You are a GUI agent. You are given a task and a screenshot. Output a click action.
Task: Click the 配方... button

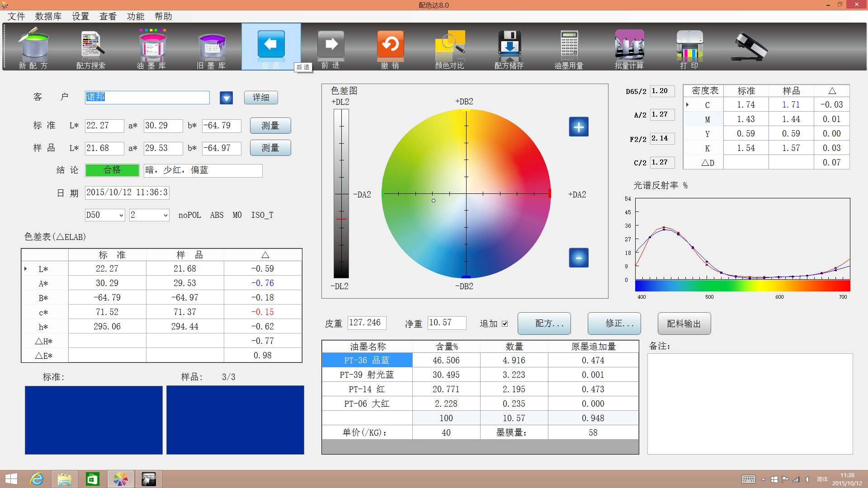544,324
